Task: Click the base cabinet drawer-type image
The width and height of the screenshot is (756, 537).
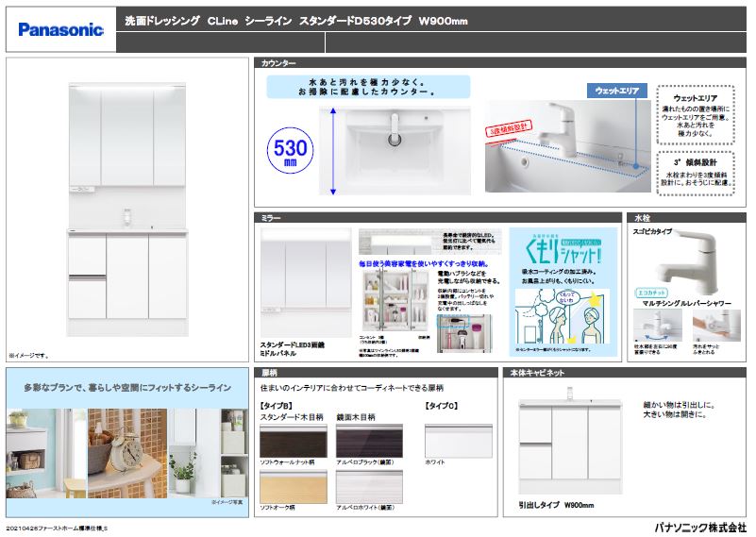Action: point(570,439)
